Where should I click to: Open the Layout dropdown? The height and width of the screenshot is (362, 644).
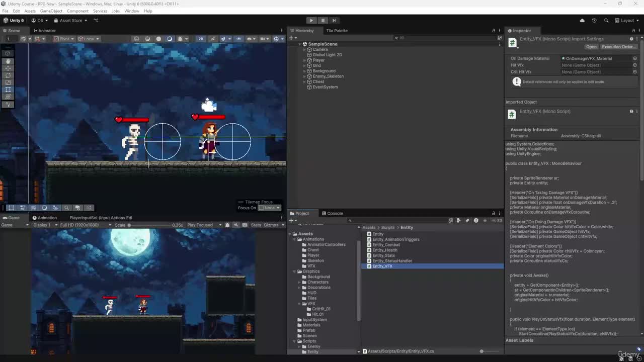pyautogui.click(x=627, y=21)
